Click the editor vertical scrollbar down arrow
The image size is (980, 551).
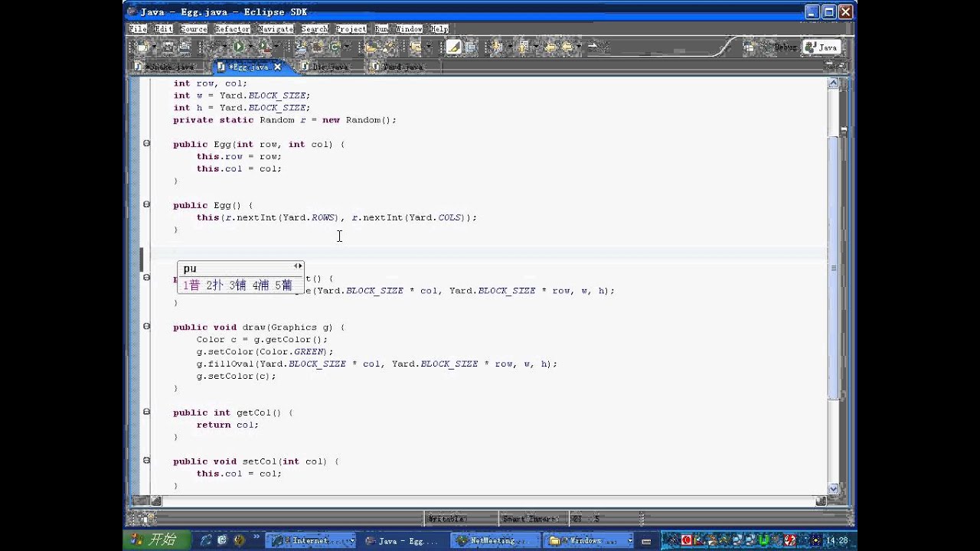[x=834, y=488]
